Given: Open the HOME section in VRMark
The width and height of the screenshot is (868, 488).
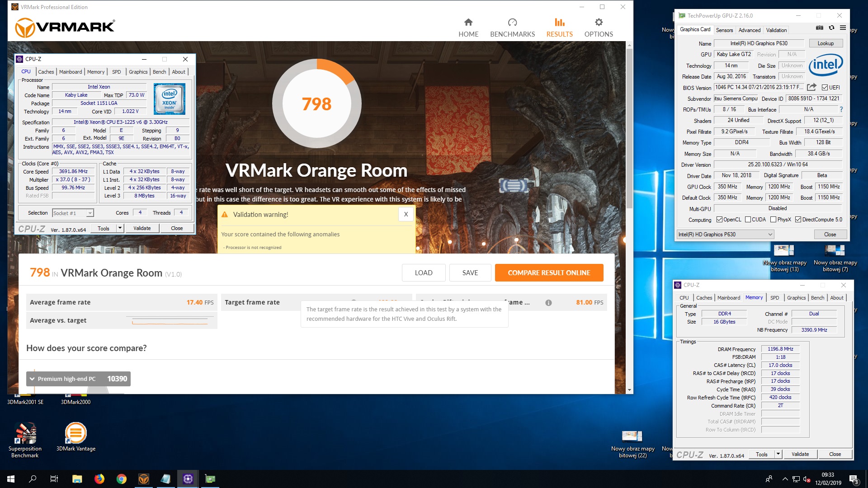Looking at the screenshot, I should 468,28.
